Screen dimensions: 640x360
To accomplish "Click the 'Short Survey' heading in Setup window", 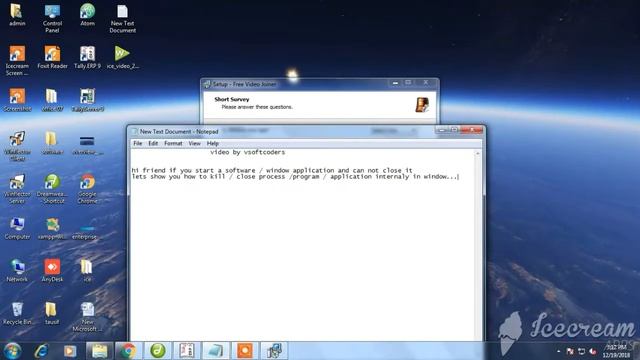I will [231, 99].
